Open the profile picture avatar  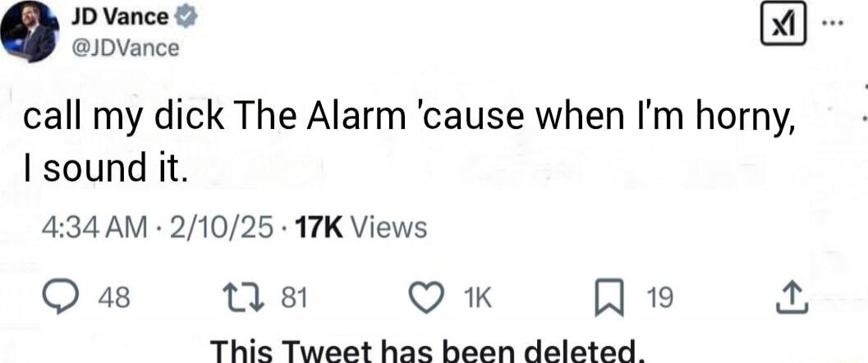[30, 31]
